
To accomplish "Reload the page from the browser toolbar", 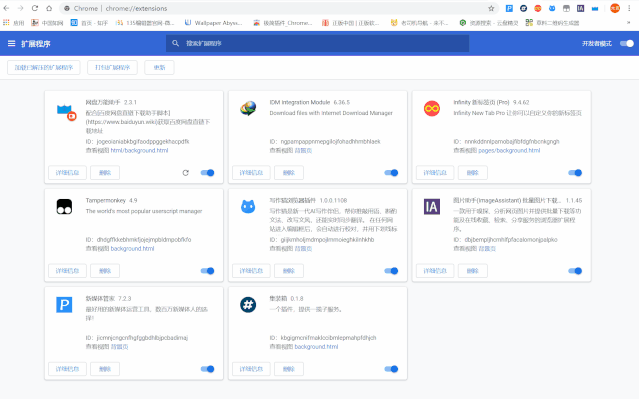I will pyautogui.click(x=35, y=8).
